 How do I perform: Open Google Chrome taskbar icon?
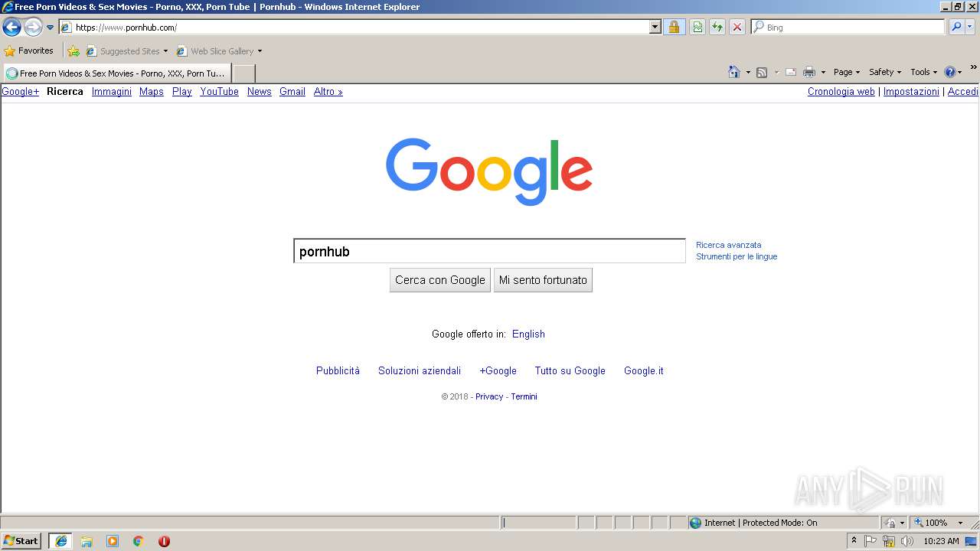[139, 541]
